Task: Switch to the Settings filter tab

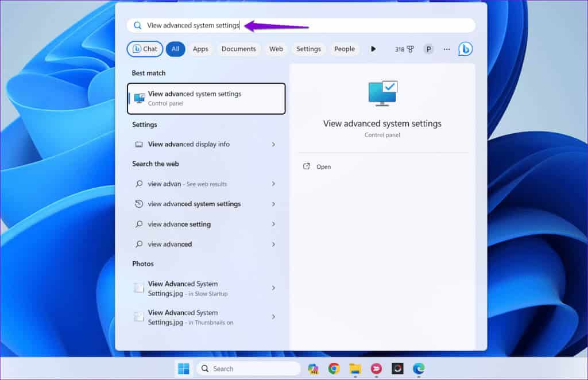Action: (x=308, y=49)
